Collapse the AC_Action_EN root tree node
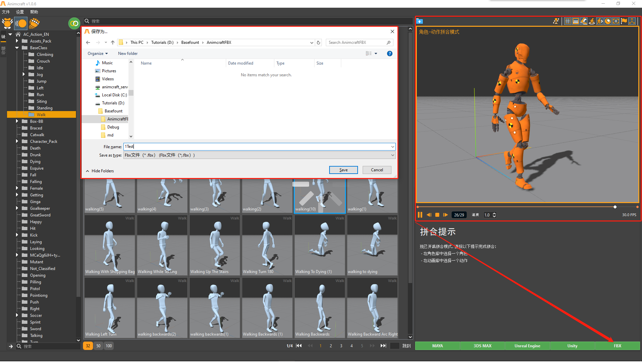This screenshot has width=642, height=364. (10, 34)
